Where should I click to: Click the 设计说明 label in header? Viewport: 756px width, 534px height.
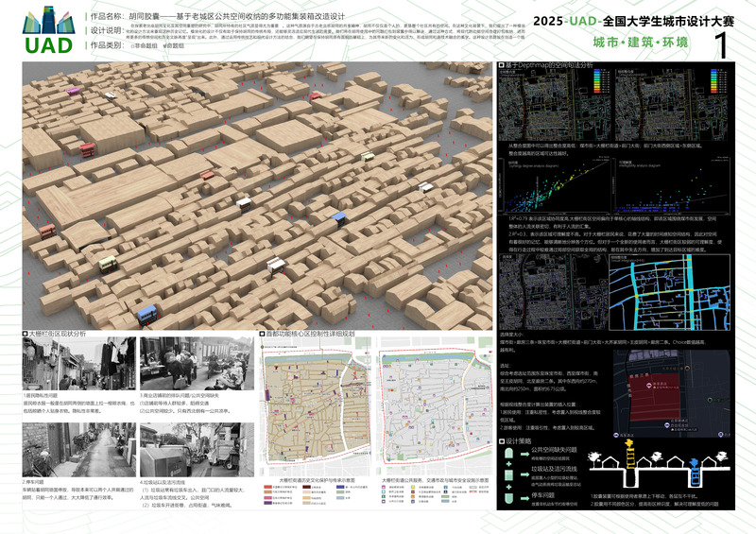[x=108, y=30]
